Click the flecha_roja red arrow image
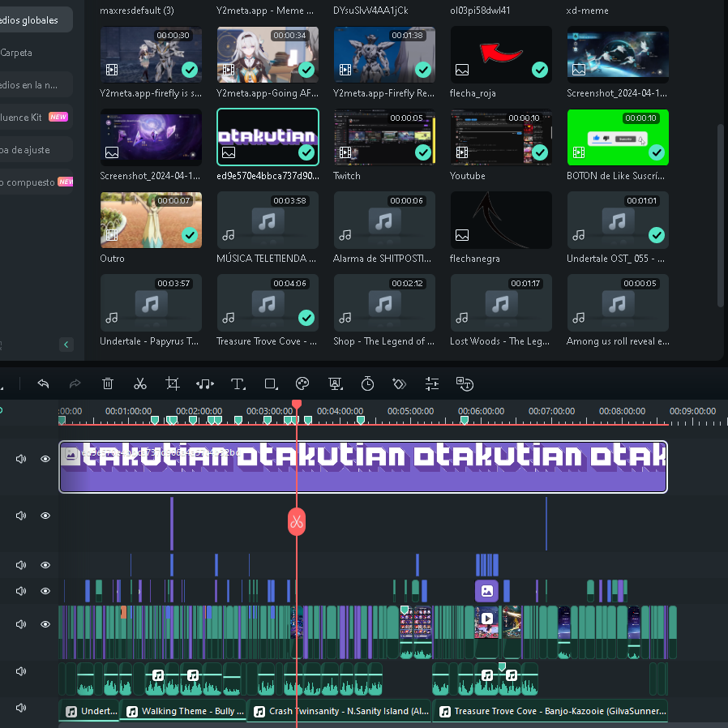728x728 pixels. pos(501,54)
